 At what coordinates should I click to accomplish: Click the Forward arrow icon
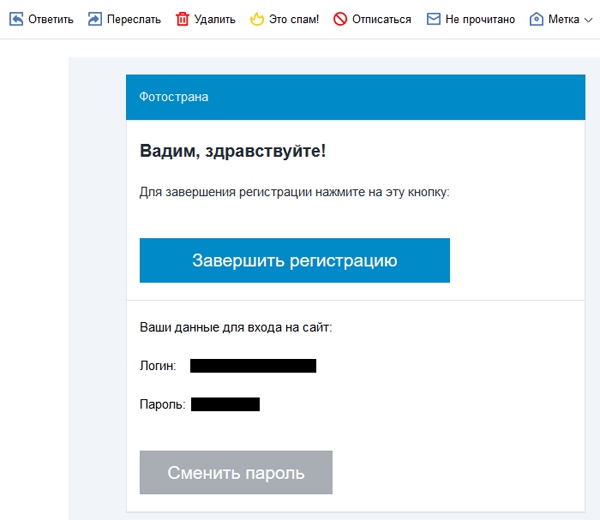click(x=94, y=19)
